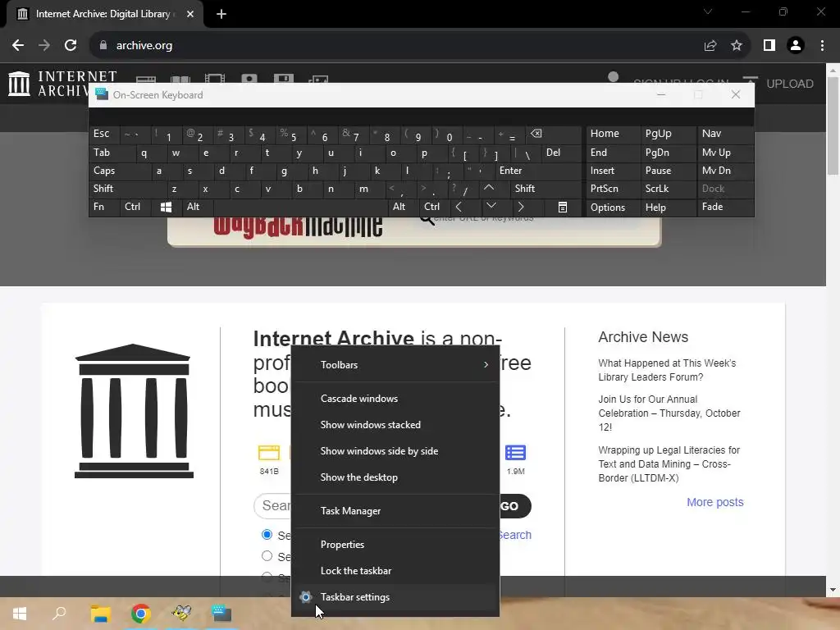The height and width of the screenshot is (630, 840).
Task: Click the Chrome back arrow
Action: (x=18, y=46)
